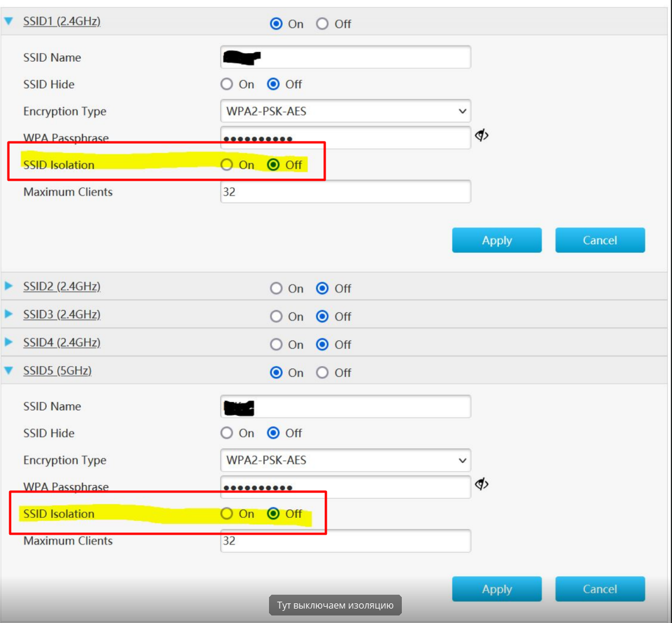Collapse the SSID1 (2.4GHz) section arrow
Viewport: 672px width, 623px height.
tap(9, 21)
